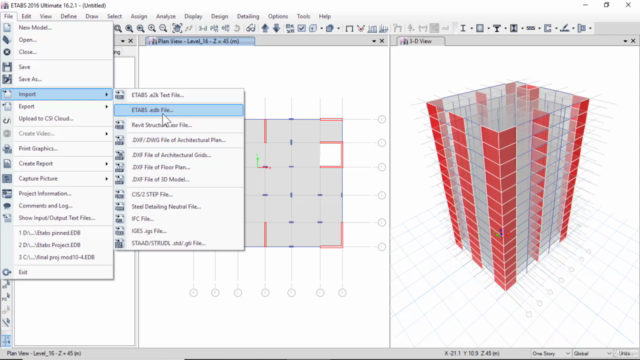Open the One Story dropdown in status bar
The width and height of the screenshot is (640, 360).
tap(551, 353)
